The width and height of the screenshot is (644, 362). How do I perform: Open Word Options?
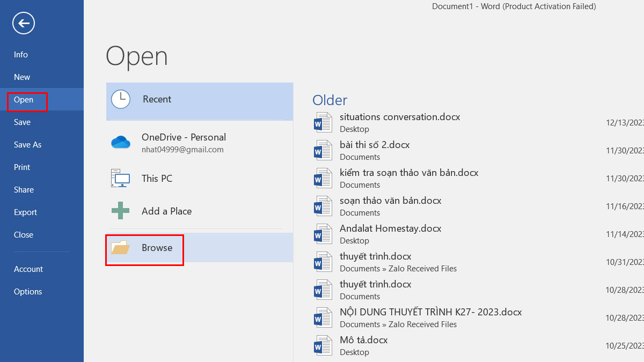[28, 292]
